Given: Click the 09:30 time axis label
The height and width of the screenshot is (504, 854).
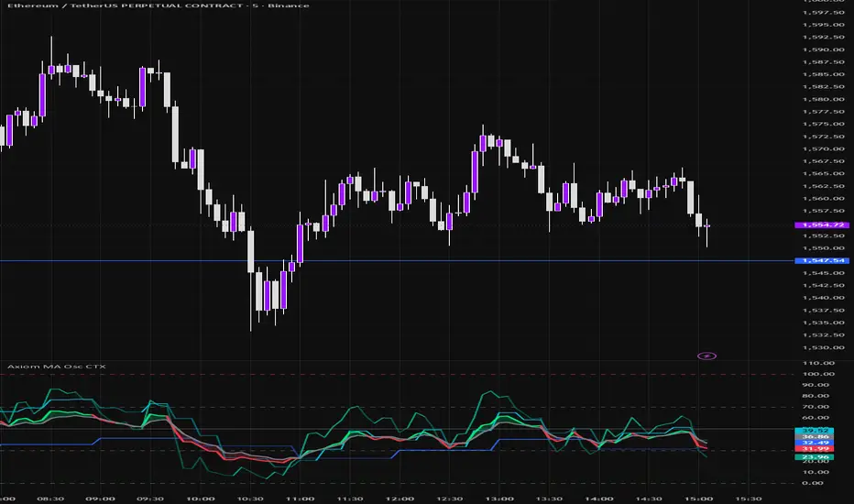Looking at the screenshot, I should click(x=150, y=499).
